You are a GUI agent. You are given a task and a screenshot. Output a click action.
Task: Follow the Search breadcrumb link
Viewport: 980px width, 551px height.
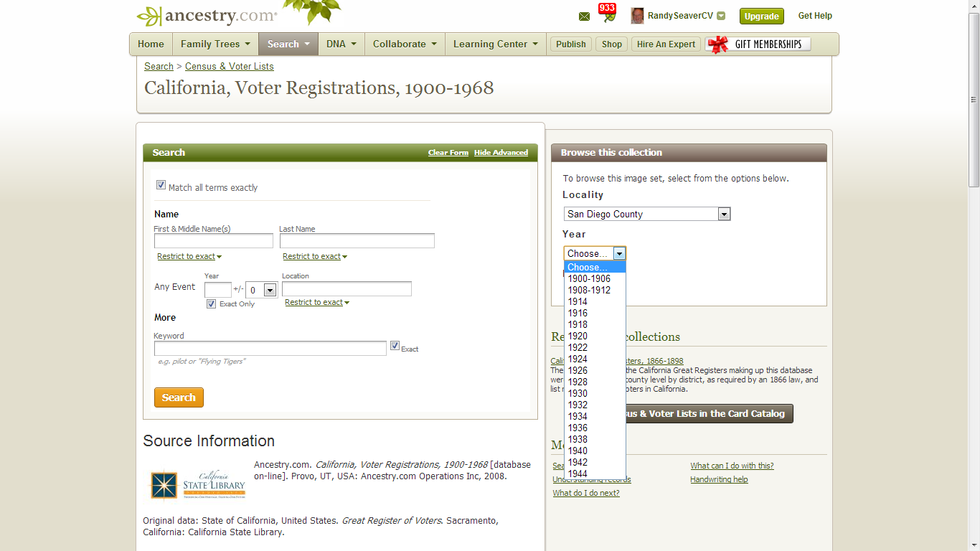tap(159, 66)
